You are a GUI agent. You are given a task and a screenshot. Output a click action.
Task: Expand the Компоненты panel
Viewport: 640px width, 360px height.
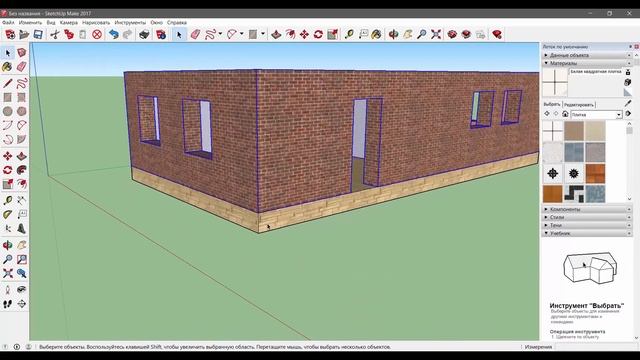tap(587, 209)
